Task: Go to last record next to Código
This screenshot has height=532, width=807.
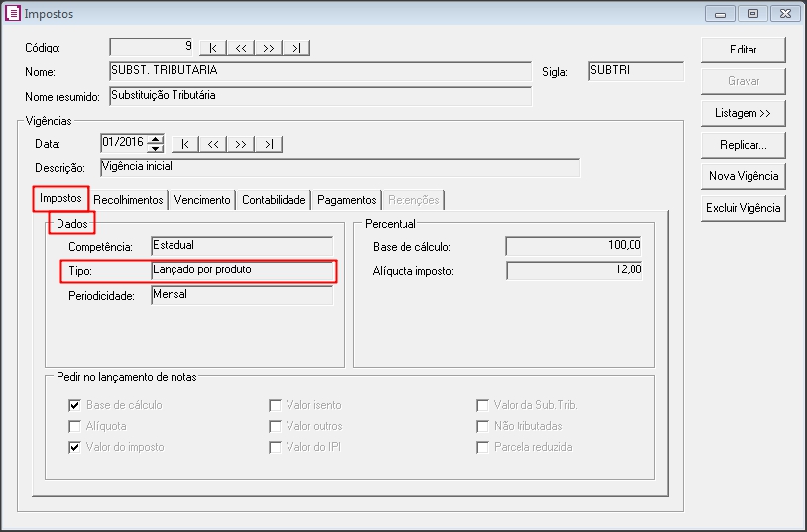Action: (x=296, y=48)
